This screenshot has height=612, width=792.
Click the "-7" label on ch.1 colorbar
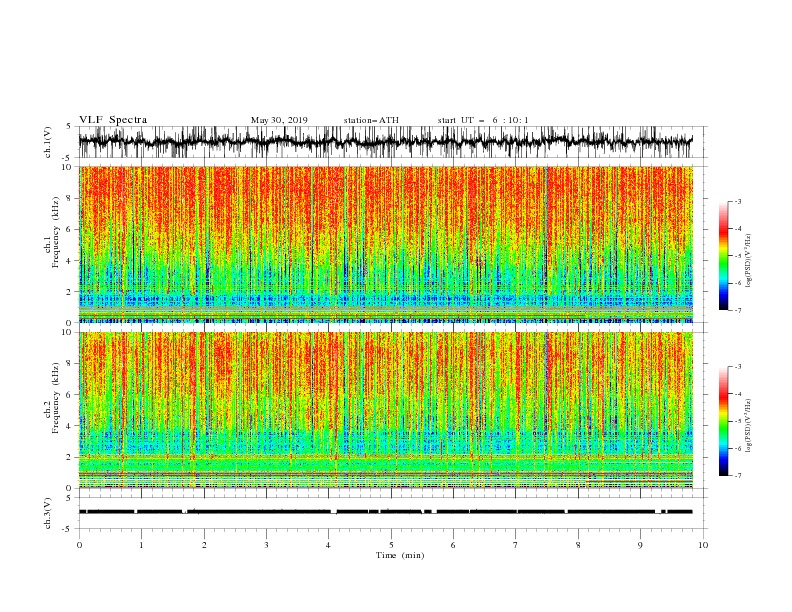coord(738,310)
